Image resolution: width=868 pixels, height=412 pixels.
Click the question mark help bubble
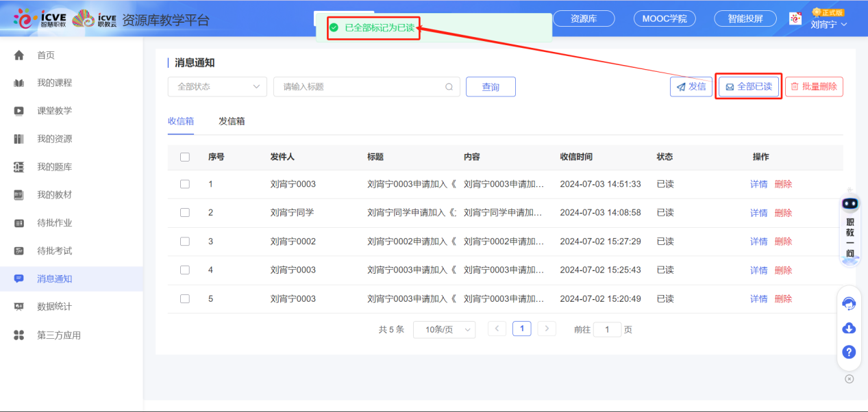(848, 352)
